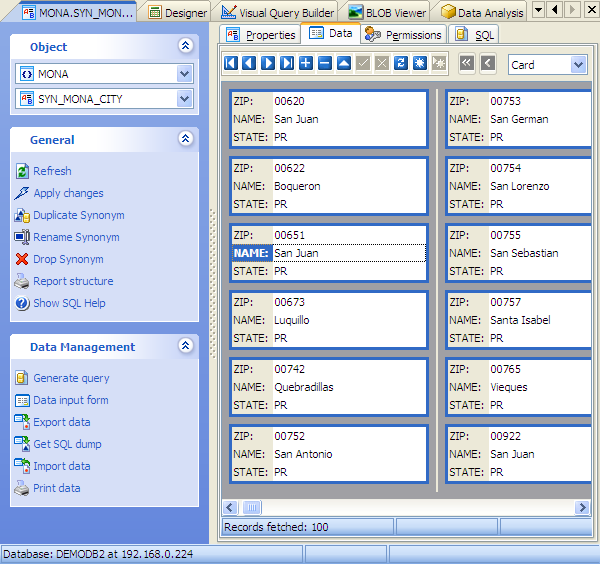Click the delete record minus icon
The width and height of the screenshot is (600, 564).
coord(324,63)
